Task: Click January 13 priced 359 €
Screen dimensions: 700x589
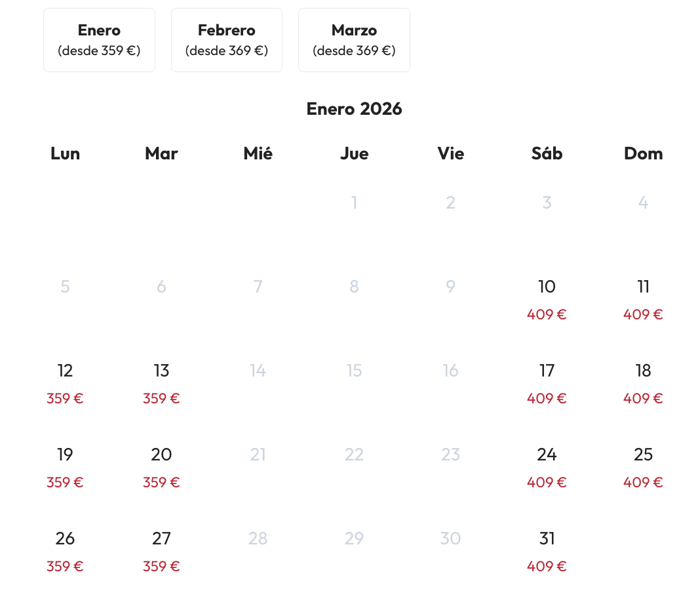Action: click(x=161, y=382)
